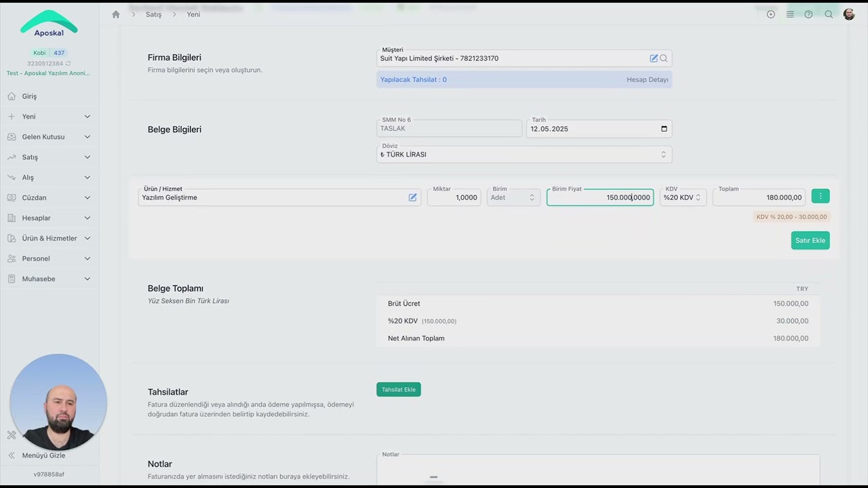
Task: Click the Aposkal logo
Action: click(x=49, y=24)
